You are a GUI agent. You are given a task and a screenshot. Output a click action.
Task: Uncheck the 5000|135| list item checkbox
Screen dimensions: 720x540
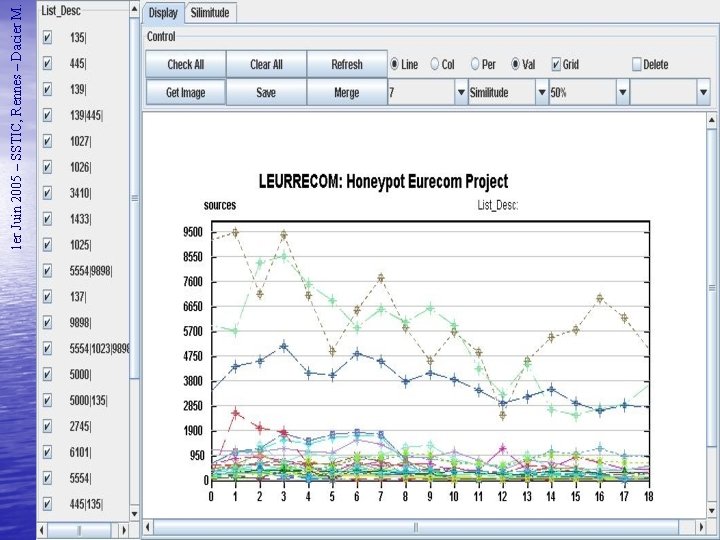pos(47,400)
